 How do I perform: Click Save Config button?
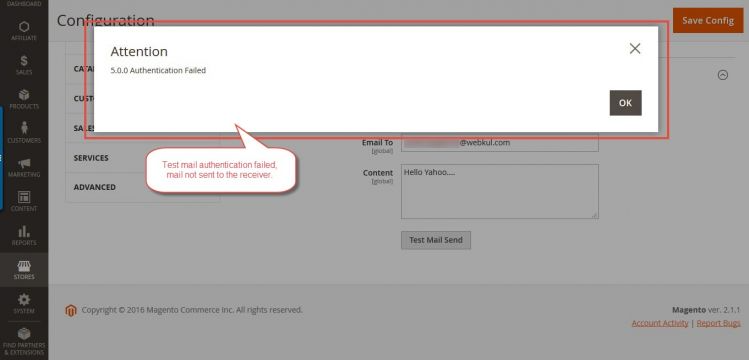[x=708, y=21]
